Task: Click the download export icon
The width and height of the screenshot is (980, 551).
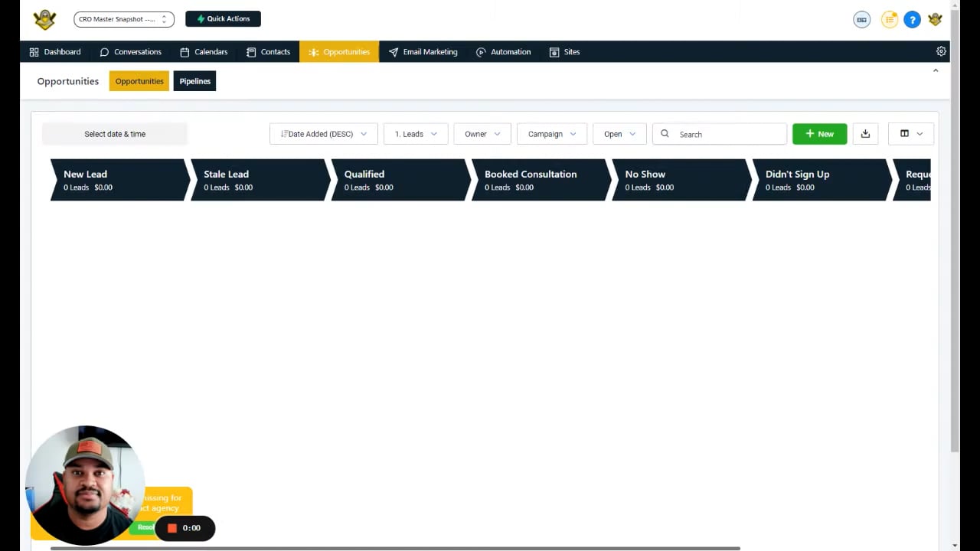Action: [x=865, y=134]
